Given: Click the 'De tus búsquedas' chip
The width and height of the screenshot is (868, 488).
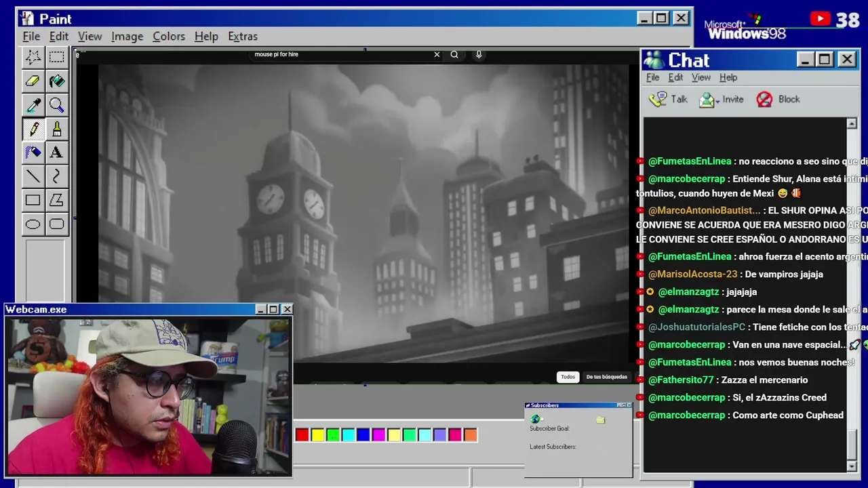Looking at the screenshot, I should (x=607, y=377).
